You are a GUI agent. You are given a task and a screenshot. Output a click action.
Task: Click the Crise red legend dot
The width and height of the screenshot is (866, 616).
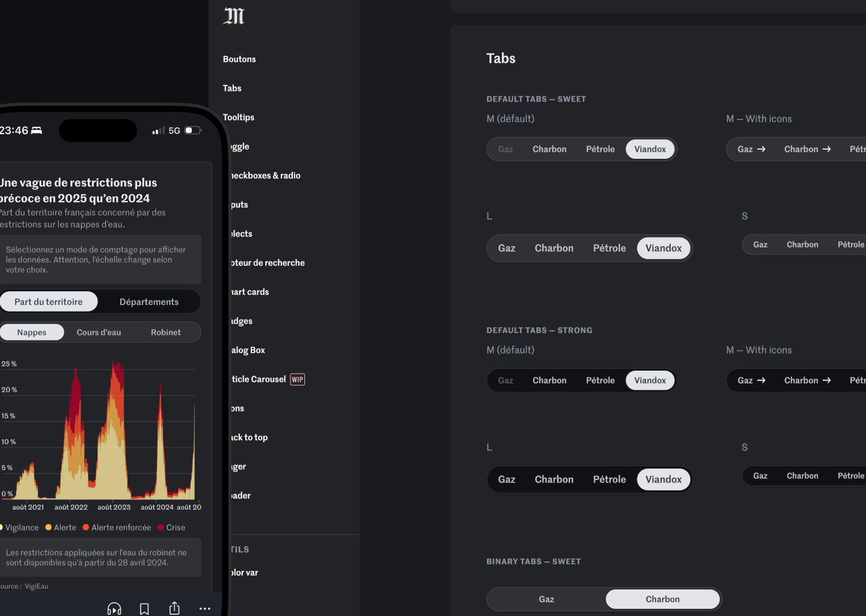tap(161, 528)
